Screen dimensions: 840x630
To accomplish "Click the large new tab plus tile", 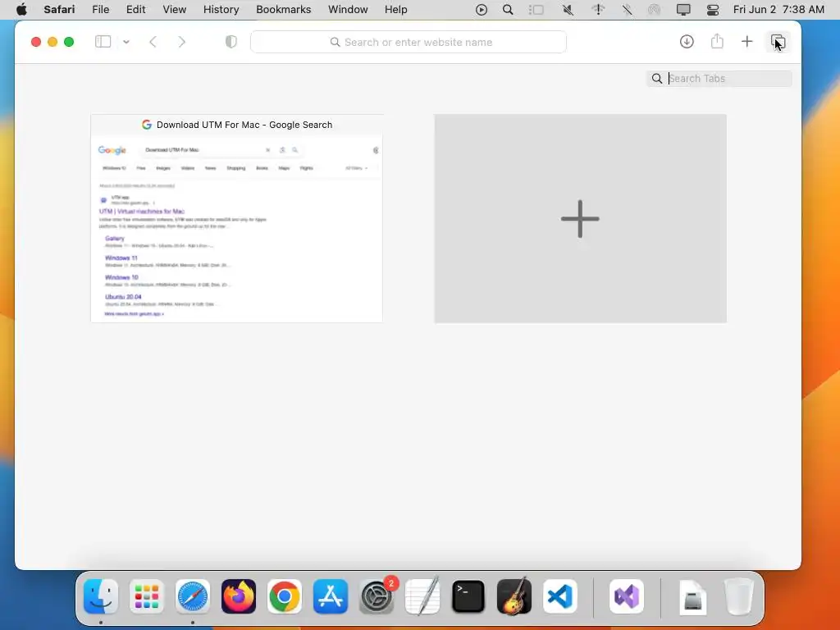I will (x=580, y=218).
